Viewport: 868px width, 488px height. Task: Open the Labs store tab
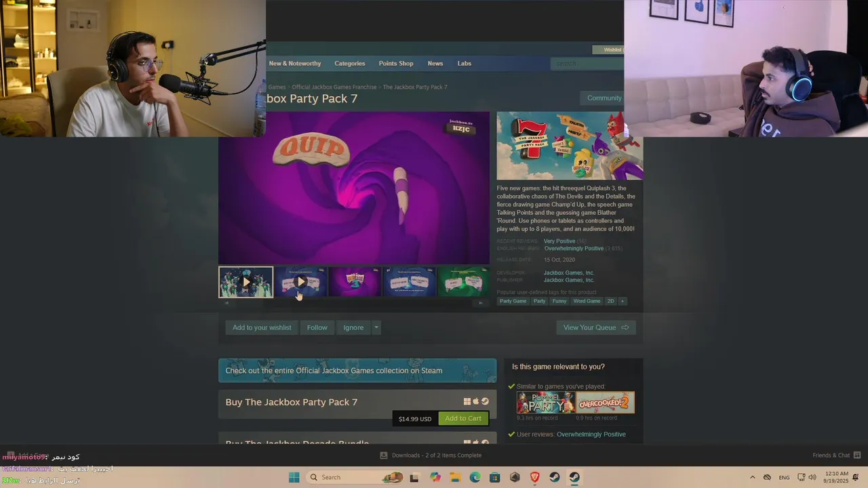point(465,63)
